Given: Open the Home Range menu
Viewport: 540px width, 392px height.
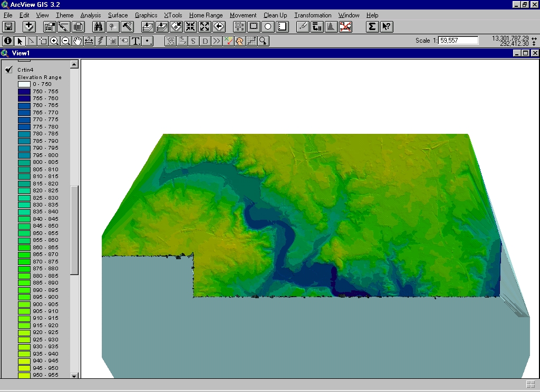Looking at the screenshot, I should pyautogui.click(x=206, y=15).
